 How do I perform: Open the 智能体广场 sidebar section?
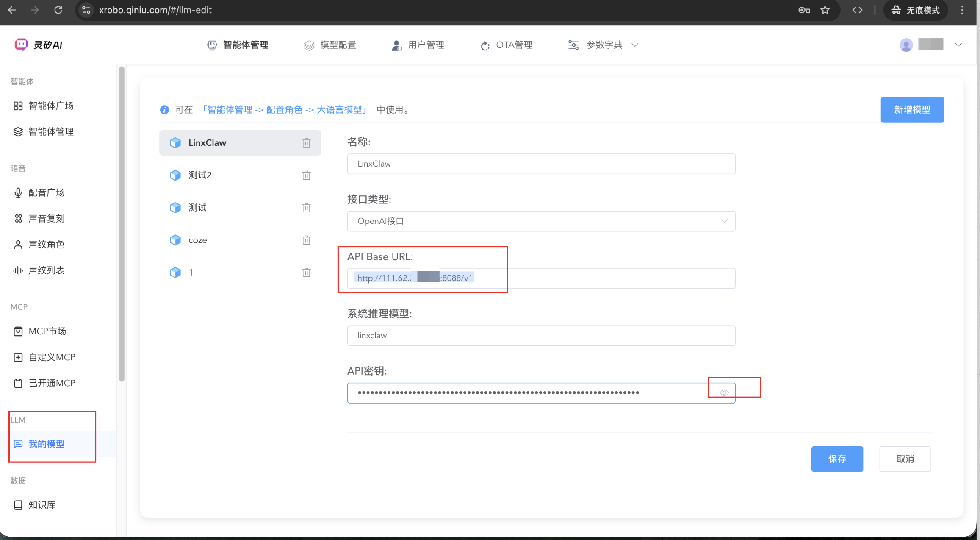pyautogui.click(x=51, y=106)
